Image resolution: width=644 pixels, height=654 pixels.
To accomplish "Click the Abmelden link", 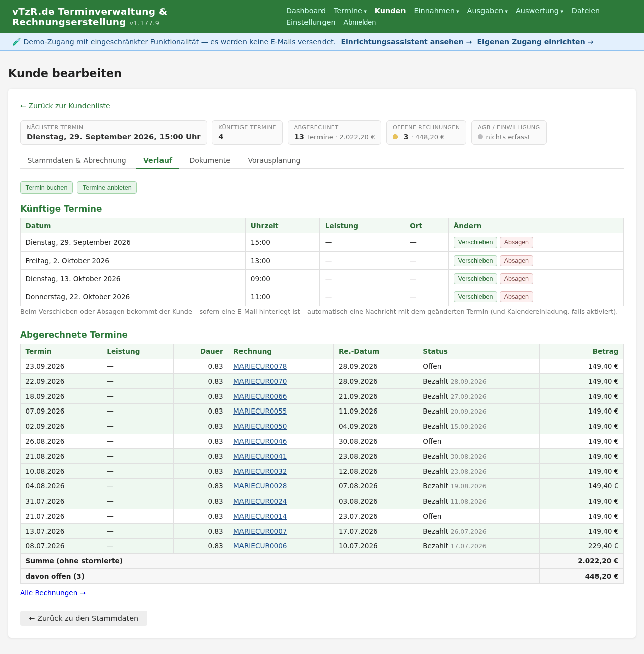I will click(x=360, y=22).
